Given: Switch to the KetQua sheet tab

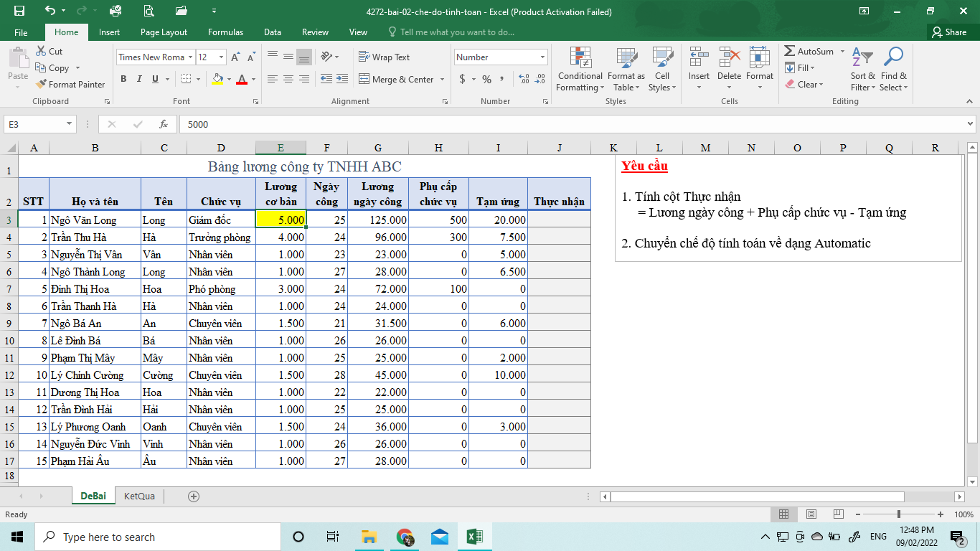Looking at the screenshot, I should pos(139,496).
